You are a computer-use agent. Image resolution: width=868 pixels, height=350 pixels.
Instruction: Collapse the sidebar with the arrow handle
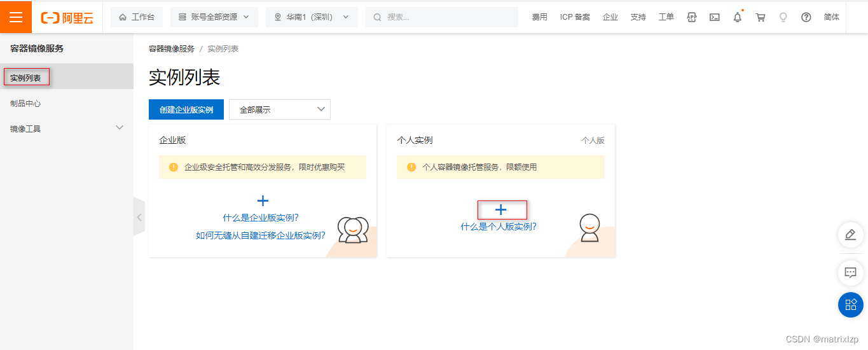[x=139, y=216]
